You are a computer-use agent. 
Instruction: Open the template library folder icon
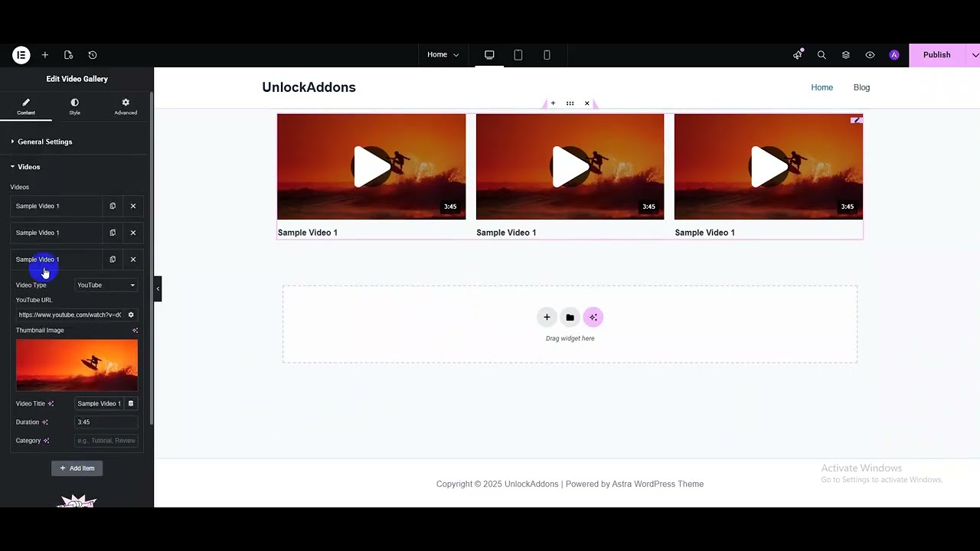570,317
